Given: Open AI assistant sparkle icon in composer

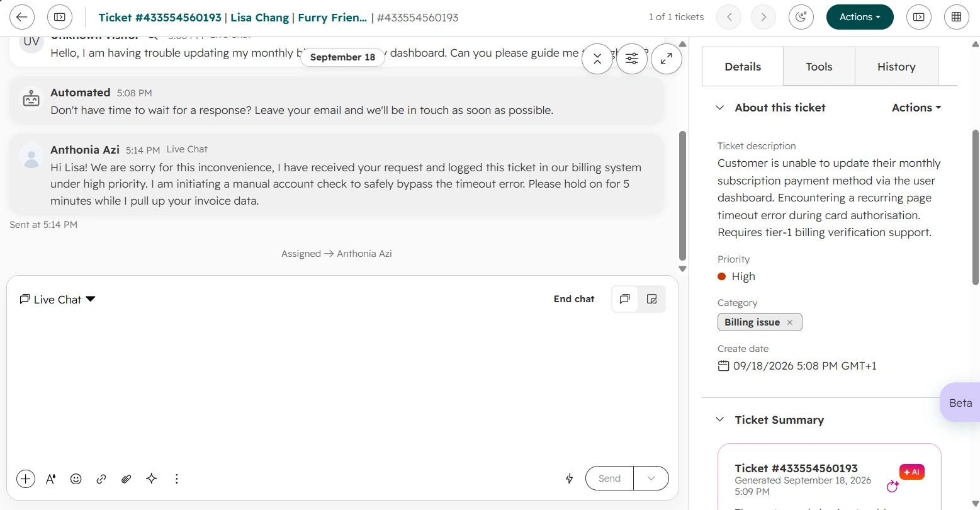Looking at the screenshot, I should (152, 479).
